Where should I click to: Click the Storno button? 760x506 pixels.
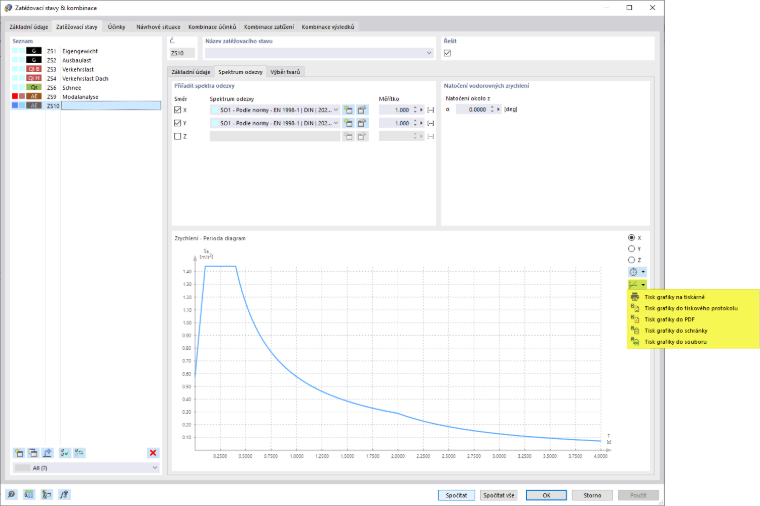[x=592, y=495]
